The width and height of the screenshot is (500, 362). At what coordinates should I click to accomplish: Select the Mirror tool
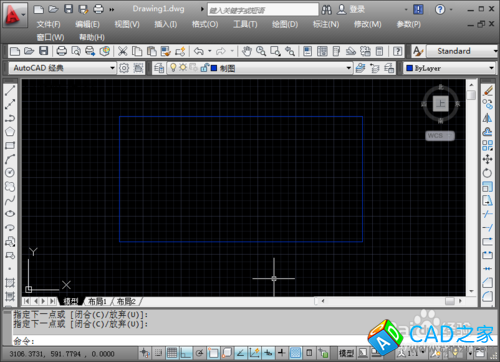pos(487,118)
